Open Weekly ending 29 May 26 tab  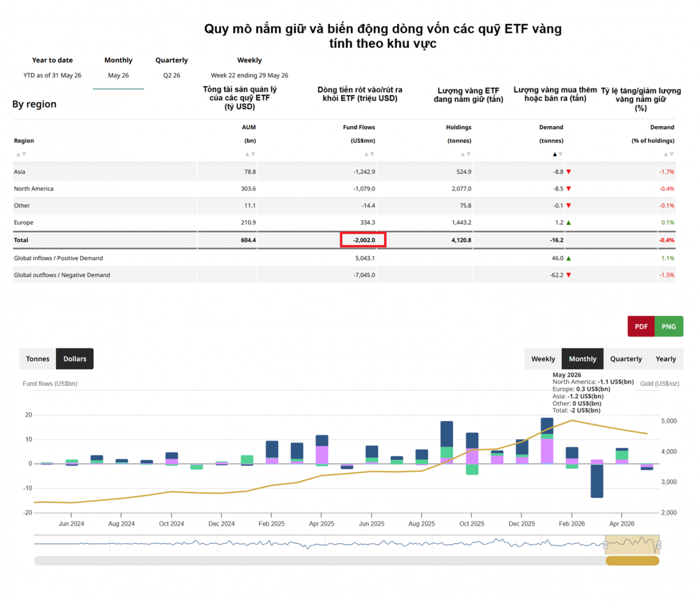(249, 68)
